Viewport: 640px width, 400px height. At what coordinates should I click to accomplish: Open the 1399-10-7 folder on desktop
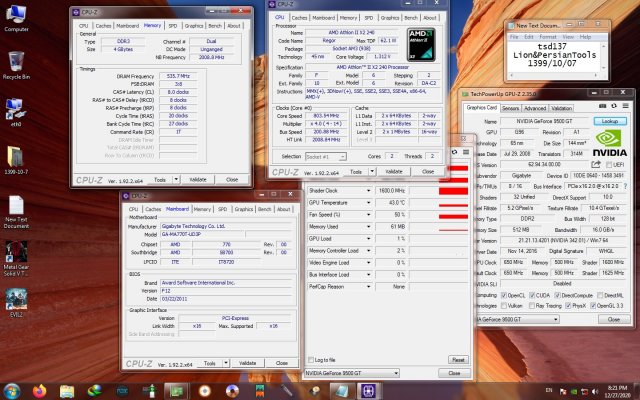tap(16, 157)
